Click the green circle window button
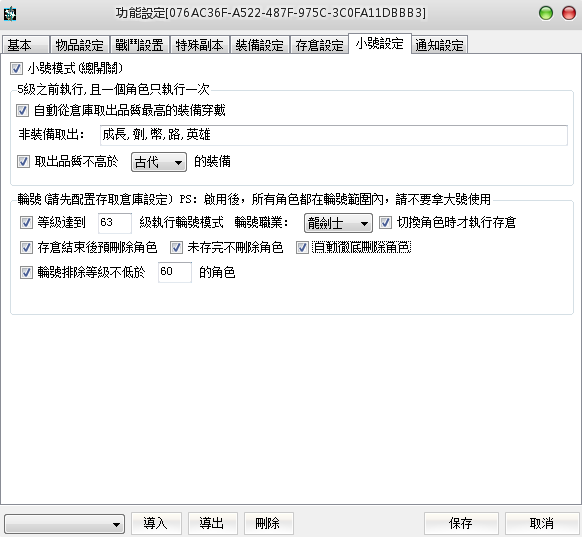This screenshot has width=582, height=537. pos(546,13)
